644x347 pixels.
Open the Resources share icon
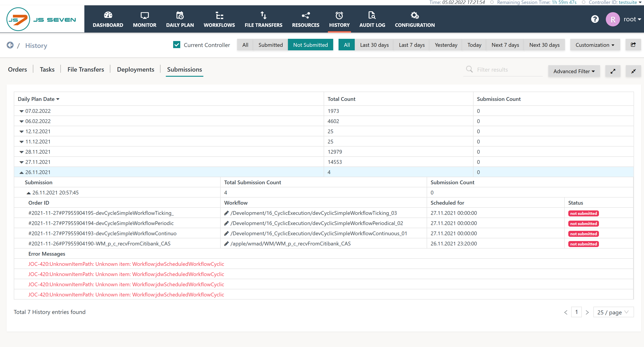coord(305,16)
